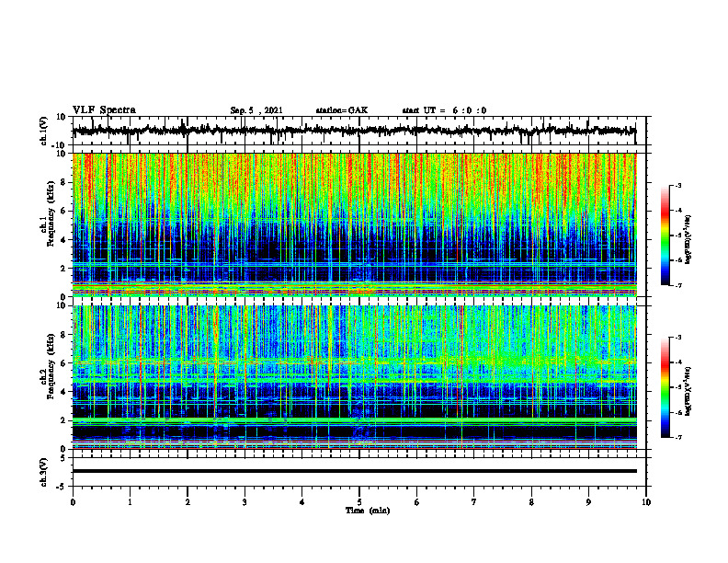Click the "8" tick on ch.2 frequency axis
This screenshot has width=728, height=563.
point(63,335)
